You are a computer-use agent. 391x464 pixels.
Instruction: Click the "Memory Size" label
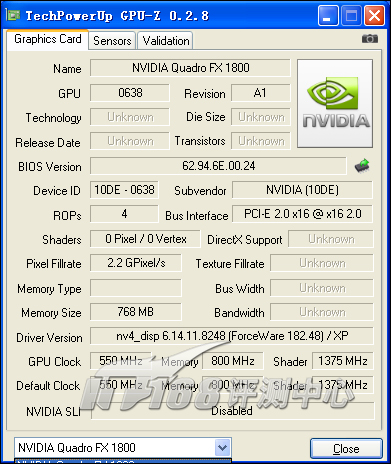51,313
